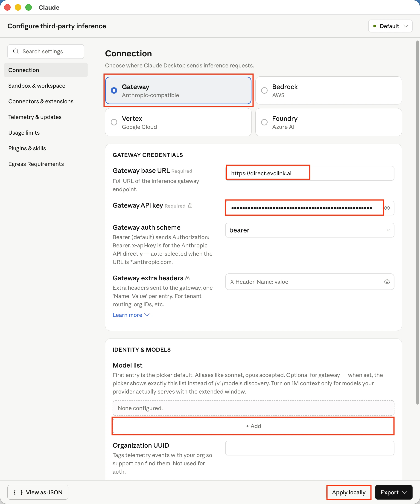Focus the Search settings field
Viewport: 420px width, 504px height.
coord(46,51)
